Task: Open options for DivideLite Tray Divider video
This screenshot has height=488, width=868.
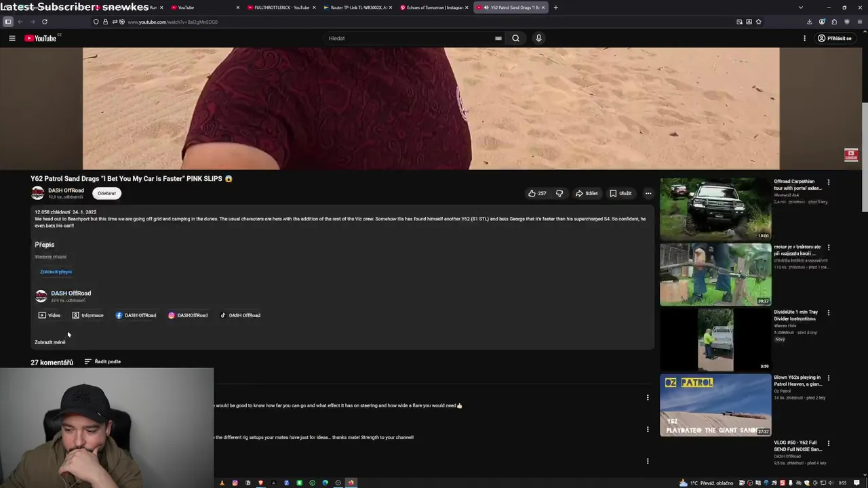Action: pos(828,313)
